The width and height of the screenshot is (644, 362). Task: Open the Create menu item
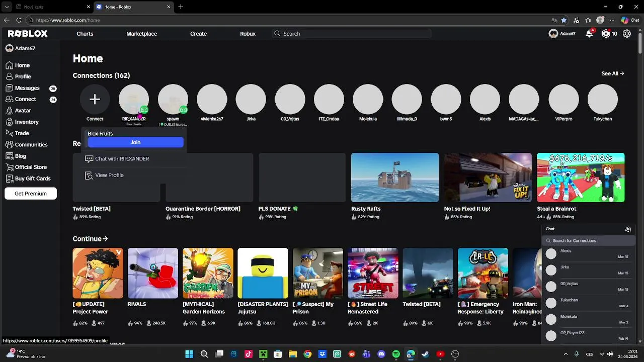point(198,34)
